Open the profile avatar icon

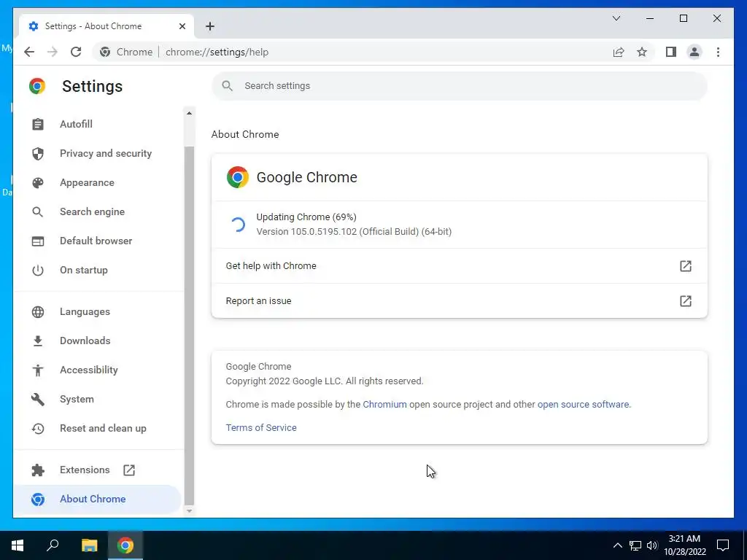coord(694,52)
